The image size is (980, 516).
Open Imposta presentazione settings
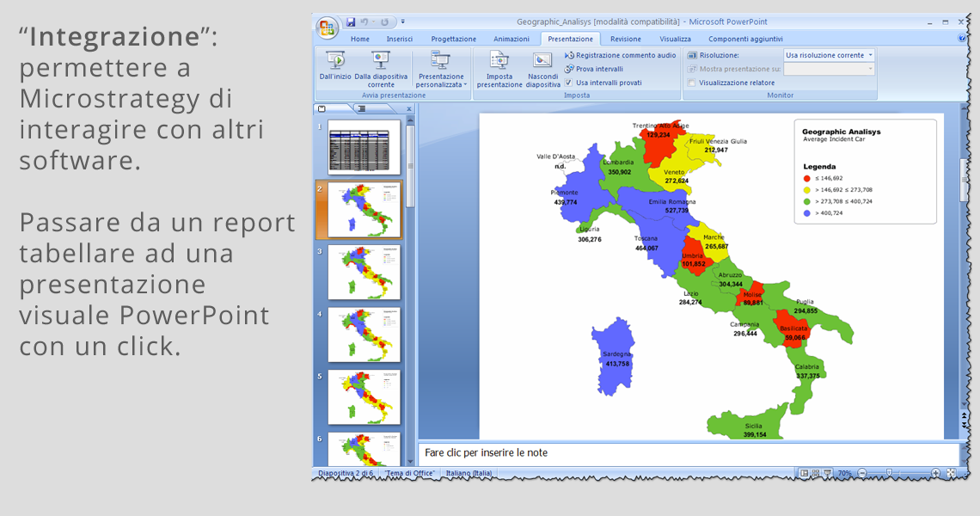pos(499,60)
